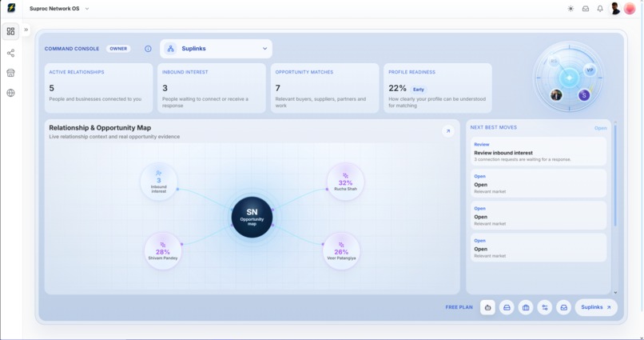Select the VP node on the radar

[x=590, y=70]
